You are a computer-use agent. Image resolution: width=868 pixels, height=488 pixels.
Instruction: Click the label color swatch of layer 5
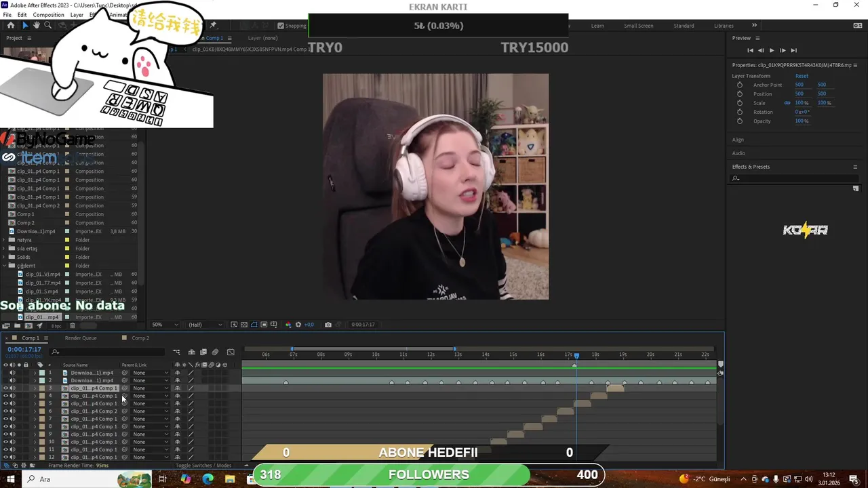[42, 403]
